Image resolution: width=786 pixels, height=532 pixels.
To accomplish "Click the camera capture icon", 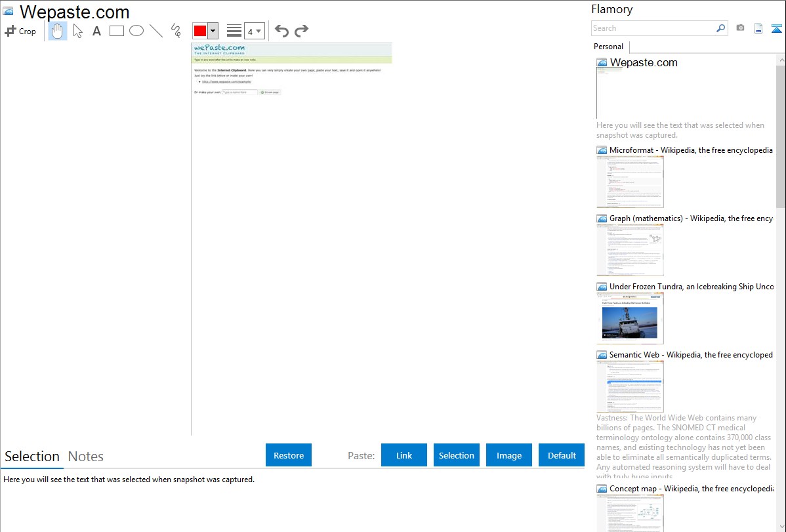I will click(x=740, y=28).
